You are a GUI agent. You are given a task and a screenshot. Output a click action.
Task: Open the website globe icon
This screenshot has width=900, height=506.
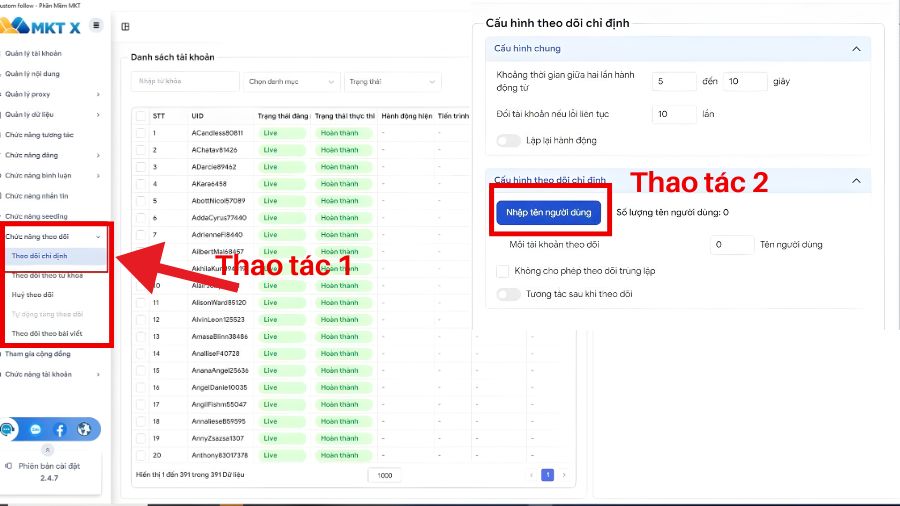click(x=84, y=429)
